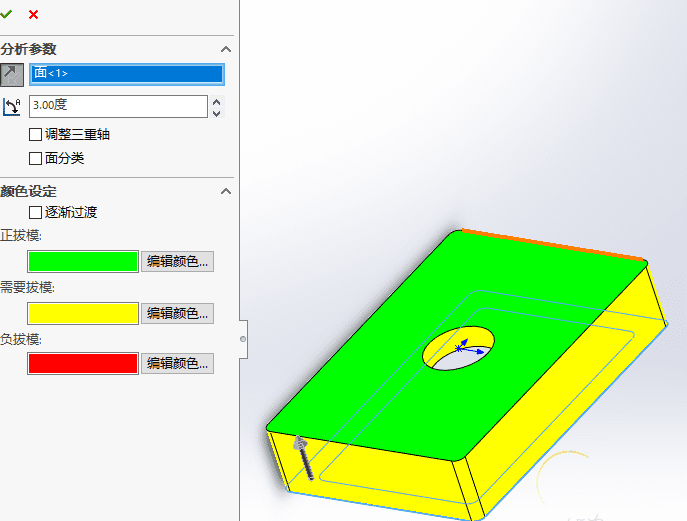Image resolution: width=687 pixels, height=521 pixels.
Task: Click the reverse pull direction arrow icon
Action: coord(12,74)
